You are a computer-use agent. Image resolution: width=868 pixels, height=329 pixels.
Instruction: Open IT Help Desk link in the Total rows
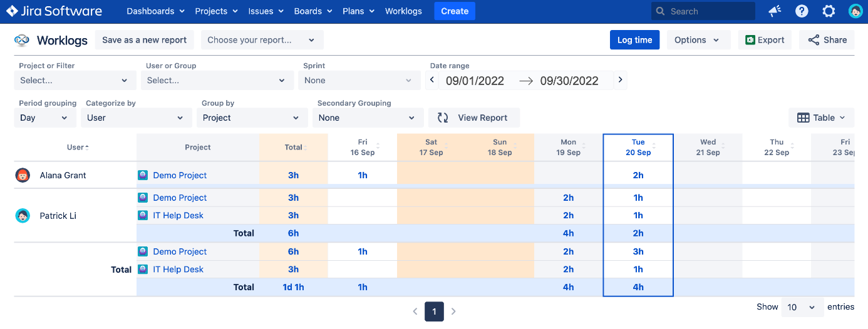(x=178, y=269)
